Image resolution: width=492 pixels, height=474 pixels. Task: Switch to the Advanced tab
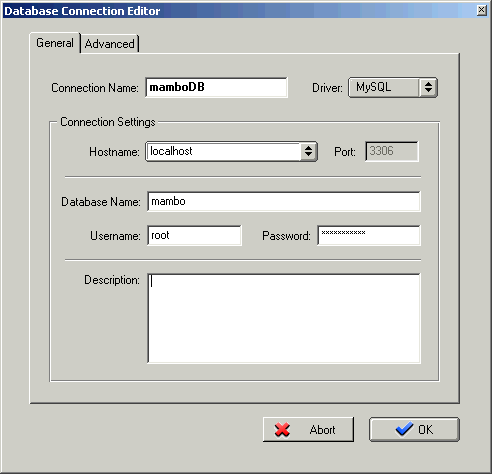pos(110,44)
